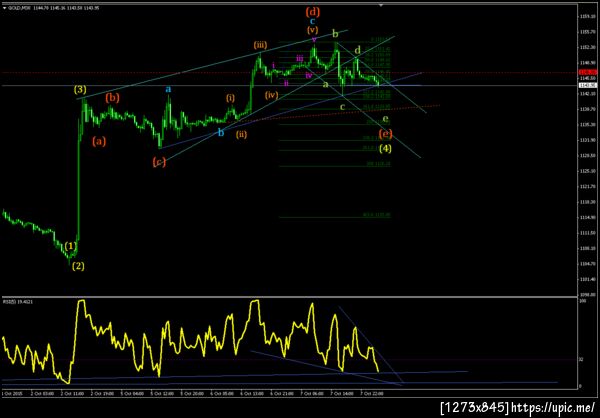Click the chart shift triangle marker
Image resolution: width=600 pixels, height=418 pixels.
pos(381,5)
